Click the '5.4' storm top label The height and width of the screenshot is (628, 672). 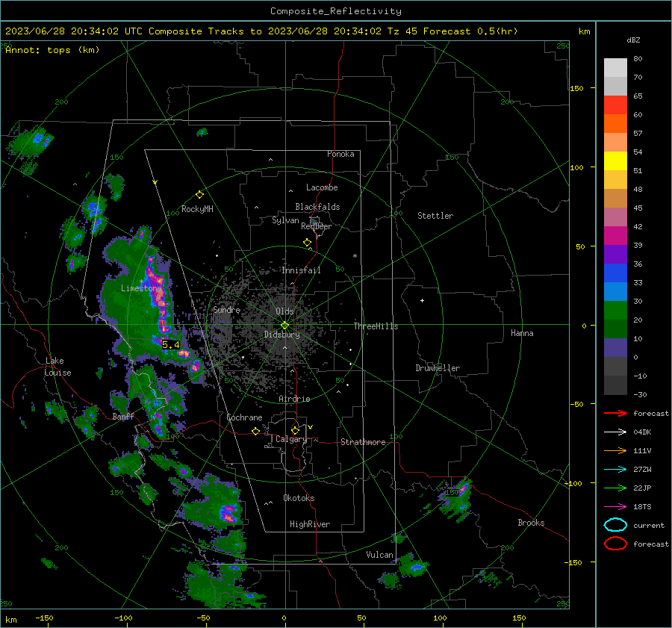(170, 345)
